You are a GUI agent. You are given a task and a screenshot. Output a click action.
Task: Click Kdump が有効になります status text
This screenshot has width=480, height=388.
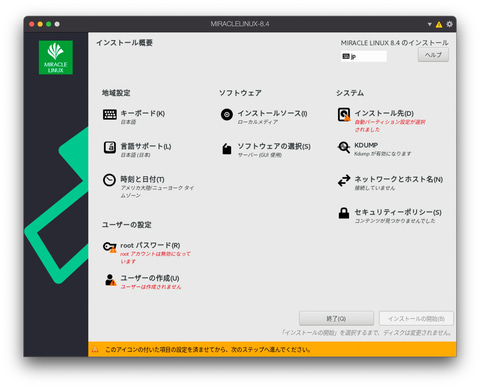tap(383, 154)
